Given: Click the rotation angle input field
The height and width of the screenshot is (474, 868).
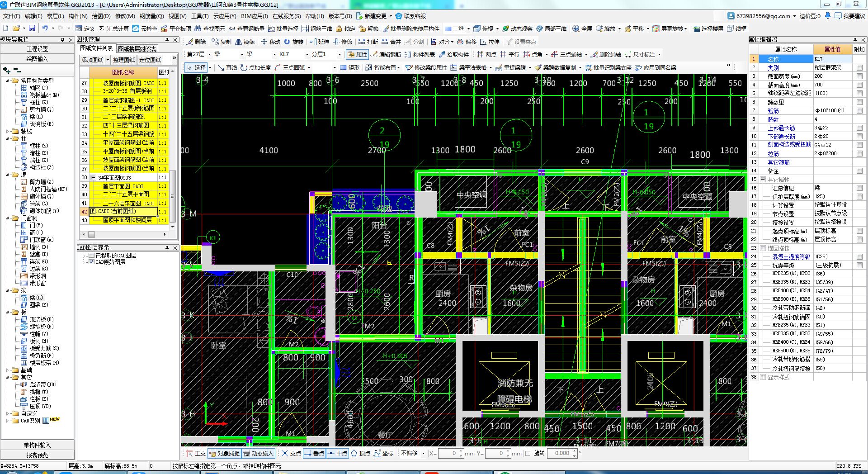Looking at the screenshot, I should click(560, 453).
